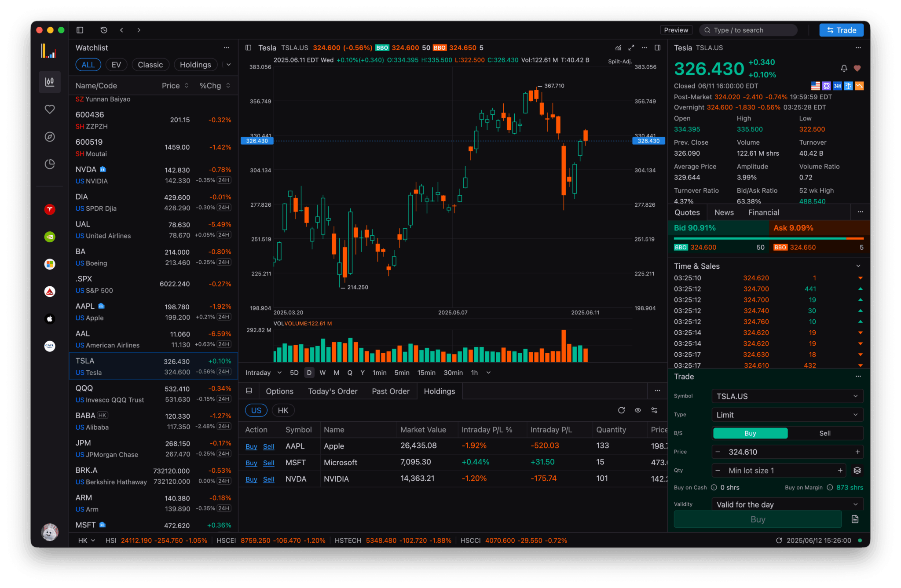Set a price alert with the bell icon

(844, 68)
